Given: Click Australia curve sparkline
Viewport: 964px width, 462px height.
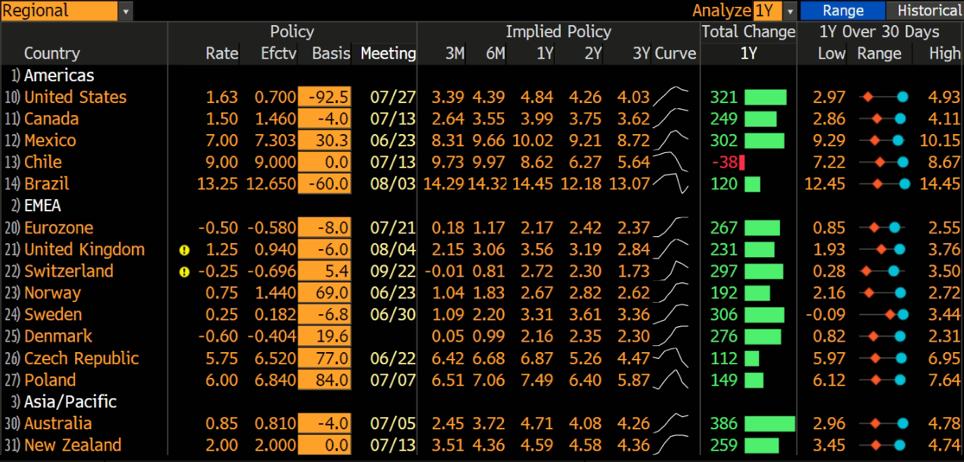Looking at the screenshot, I should pyautogui.click(x=671, y=423).
